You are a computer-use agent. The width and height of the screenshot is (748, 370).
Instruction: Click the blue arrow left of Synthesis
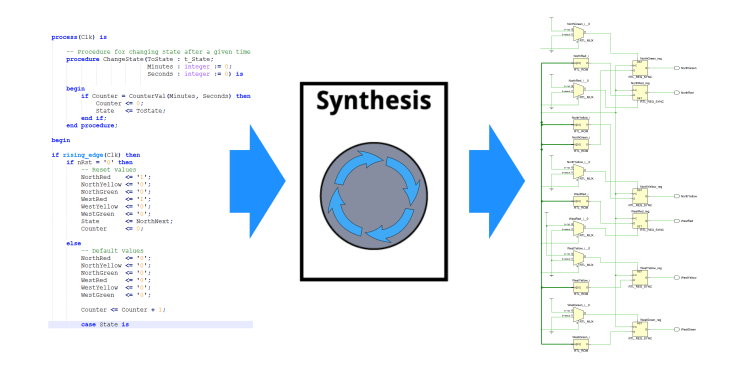(258, 181)
